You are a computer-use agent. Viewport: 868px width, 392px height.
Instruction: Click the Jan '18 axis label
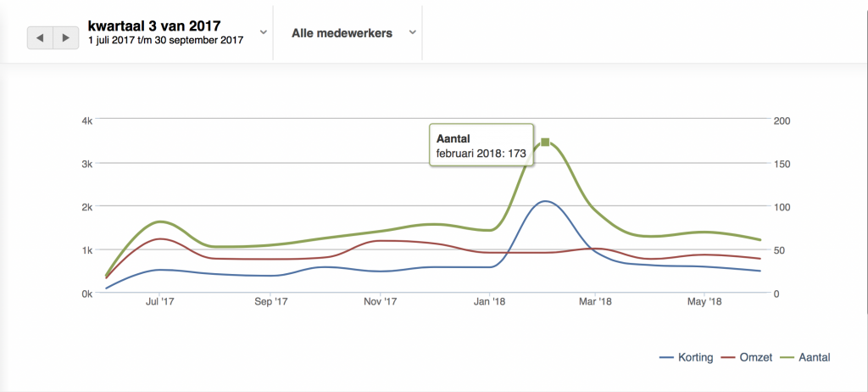click(x=491, y=301)
